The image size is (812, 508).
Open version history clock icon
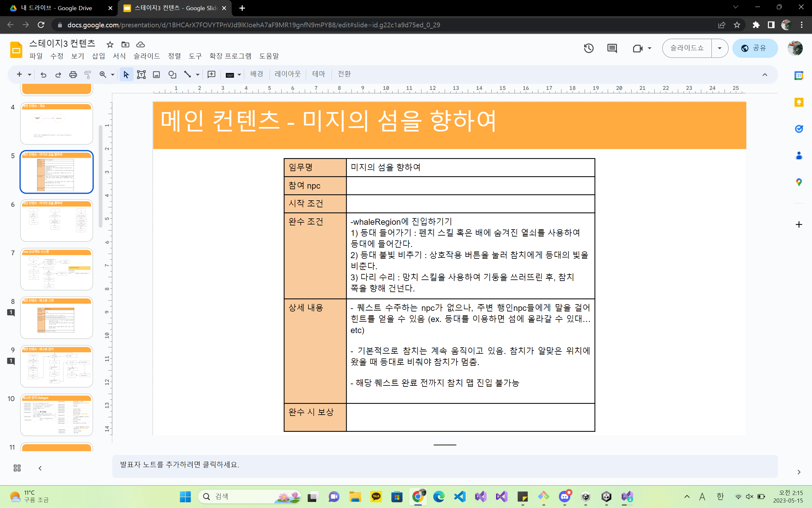pos(588,48)
